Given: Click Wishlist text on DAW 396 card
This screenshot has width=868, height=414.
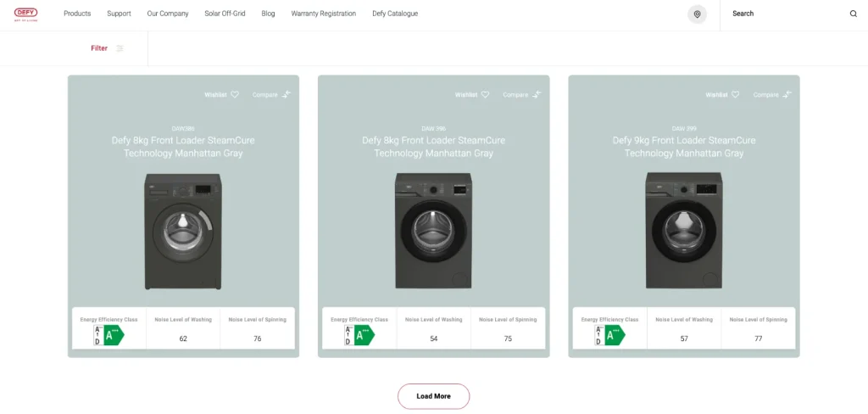Looking at the screenshot, I should tap(466, 95).
